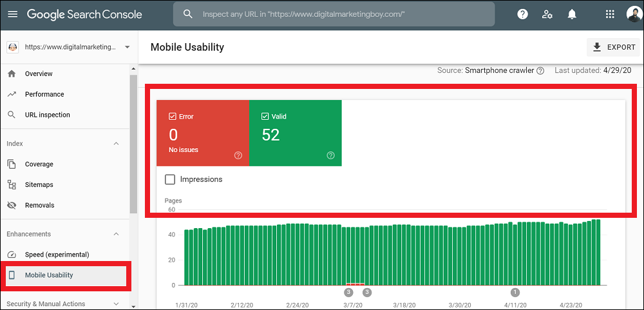The image size is (644, 310).
Task: Expand Security & Manual Actions section
Action: point(116,304)
